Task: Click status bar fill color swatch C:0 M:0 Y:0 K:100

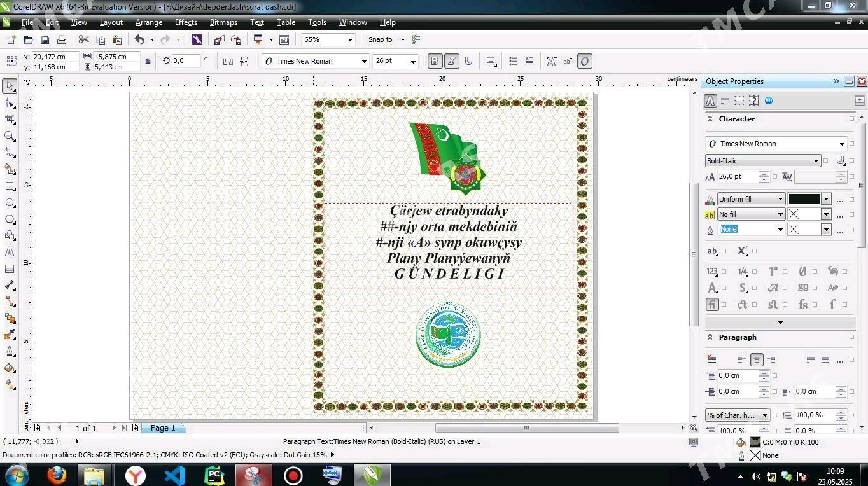Action: (x=755, y=441)
